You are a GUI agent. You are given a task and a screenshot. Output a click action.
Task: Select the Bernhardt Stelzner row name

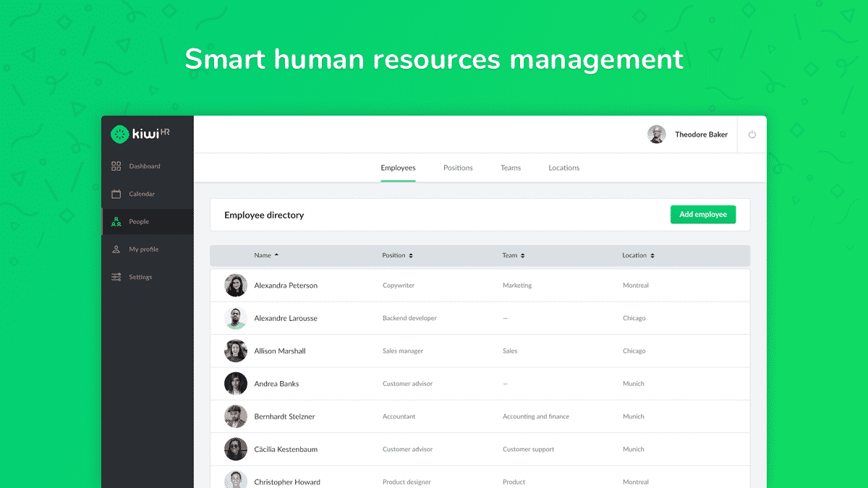[x=284, y=416]
